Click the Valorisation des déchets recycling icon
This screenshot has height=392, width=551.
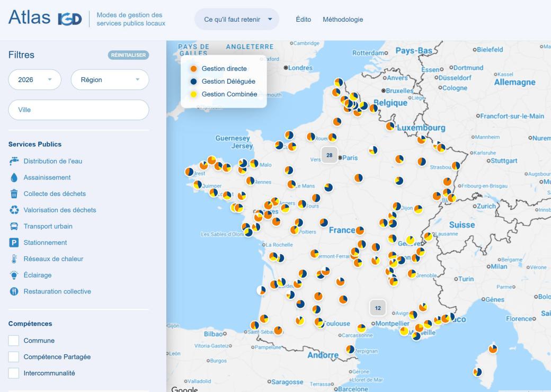[x=14, y=210]
